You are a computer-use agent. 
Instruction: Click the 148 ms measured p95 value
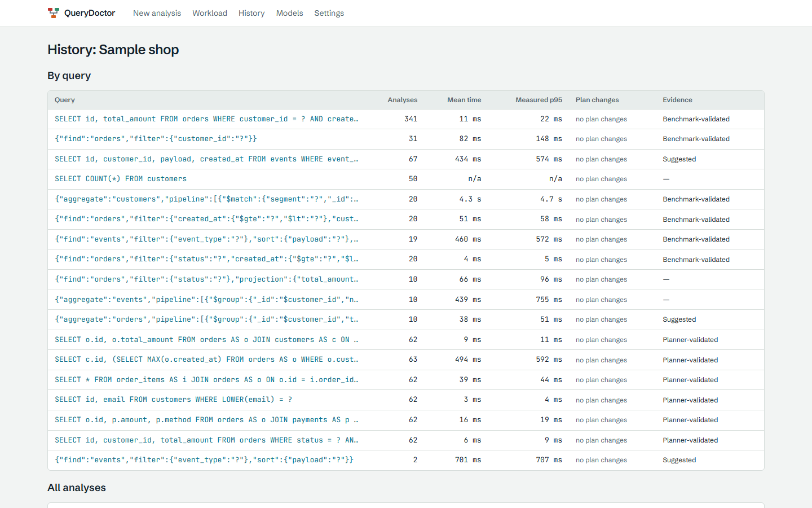click(x=549, y=139)
